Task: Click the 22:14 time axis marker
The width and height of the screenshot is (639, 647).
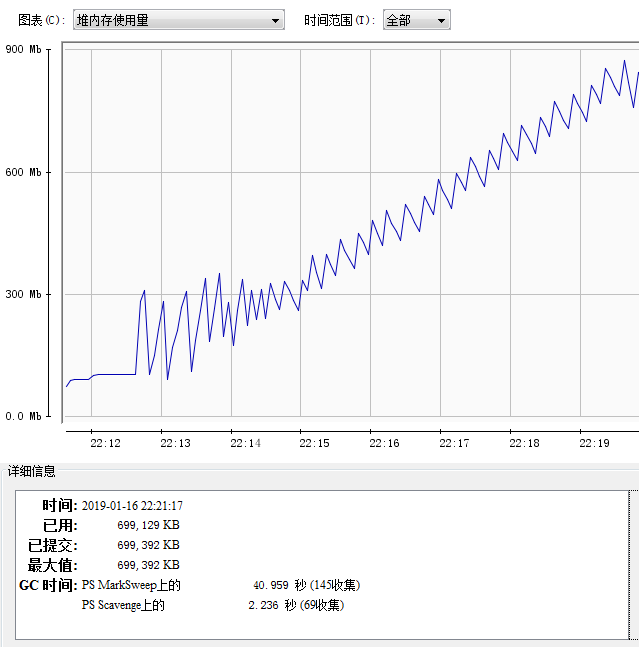Action: 245,443
